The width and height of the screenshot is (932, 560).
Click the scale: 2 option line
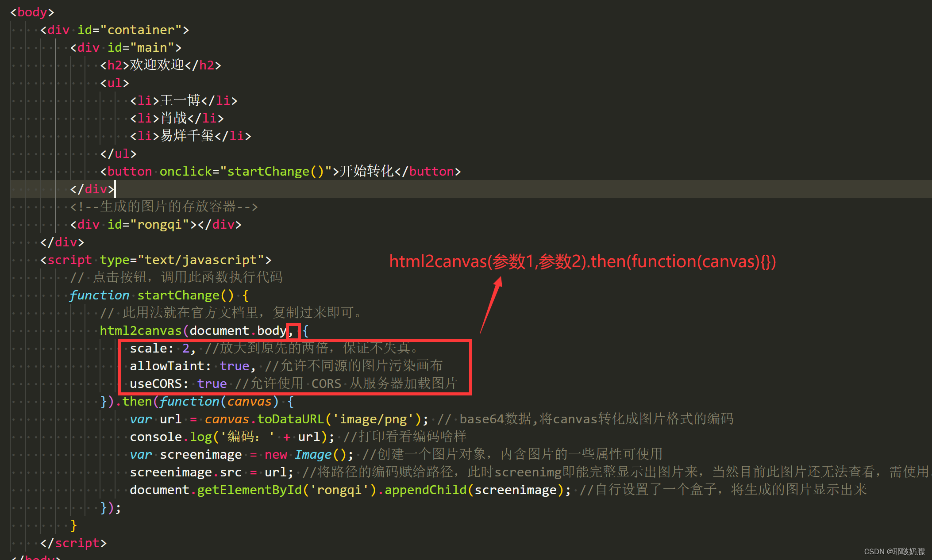(274, 348)
